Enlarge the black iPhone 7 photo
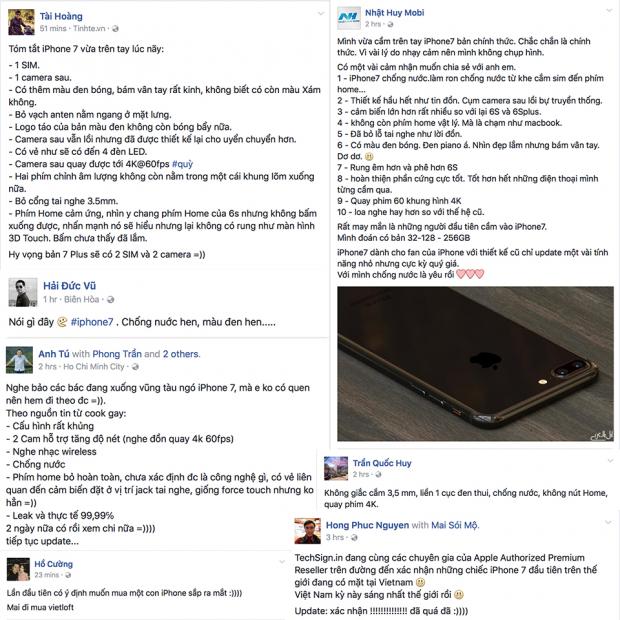Screen dimensions: 620x620 pos(475,364)
